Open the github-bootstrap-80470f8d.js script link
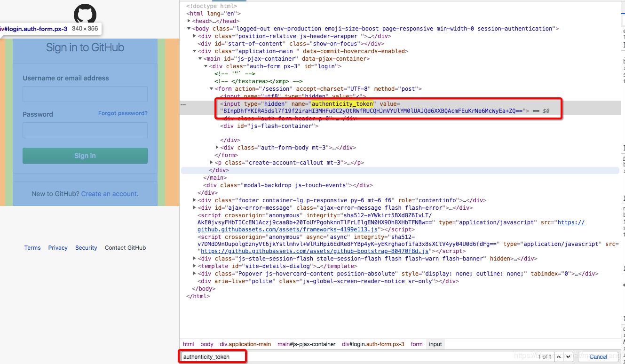The height and width of the screenshot is (364, 625). pos(315,252)
